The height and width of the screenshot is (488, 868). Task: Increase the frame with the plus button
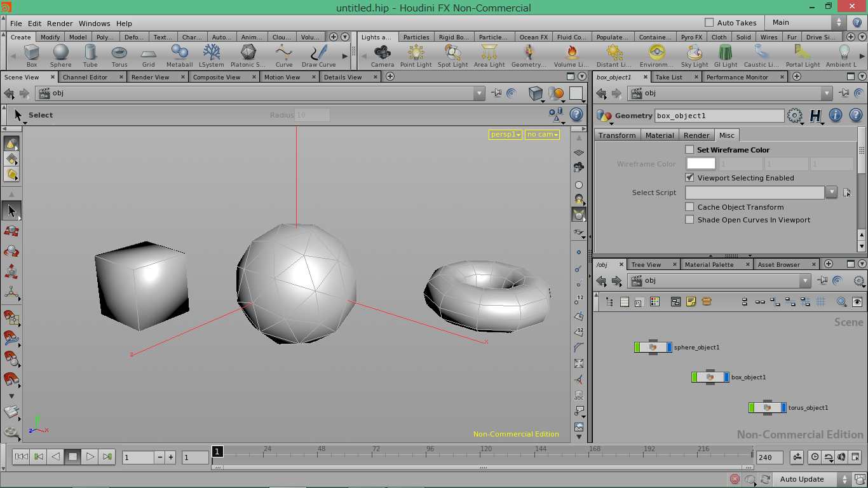171,457
